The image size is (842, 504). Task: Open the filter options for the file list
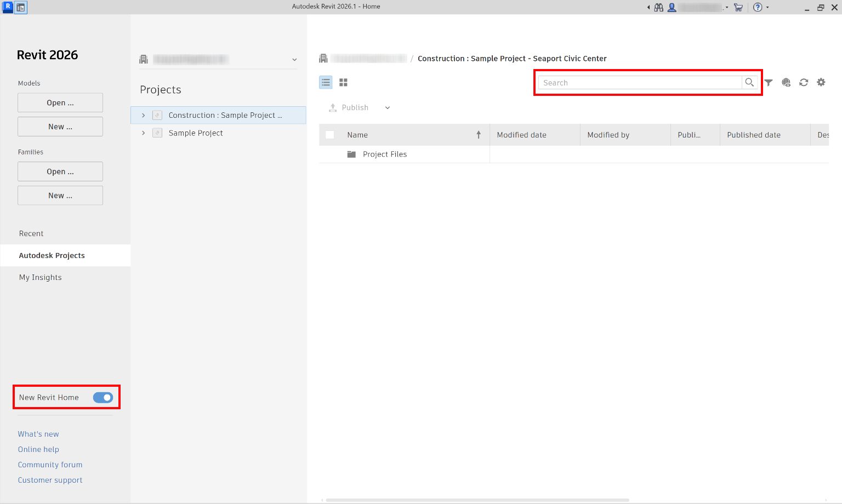coord(769,82)
